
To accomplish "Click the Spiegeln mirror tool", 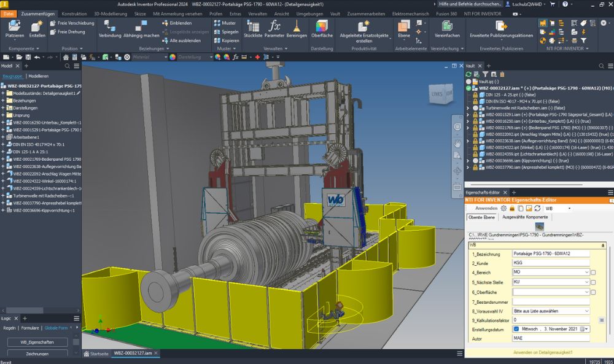I will (x=226, y=32).
